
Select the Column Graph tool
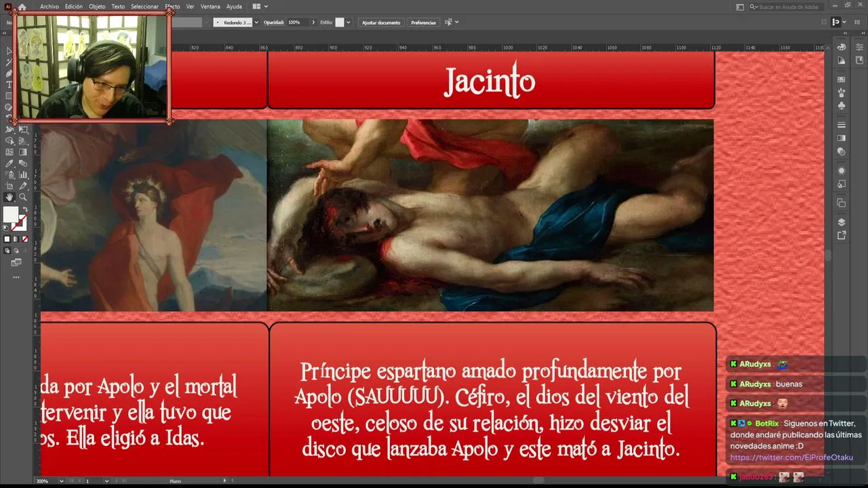[22, 174]
